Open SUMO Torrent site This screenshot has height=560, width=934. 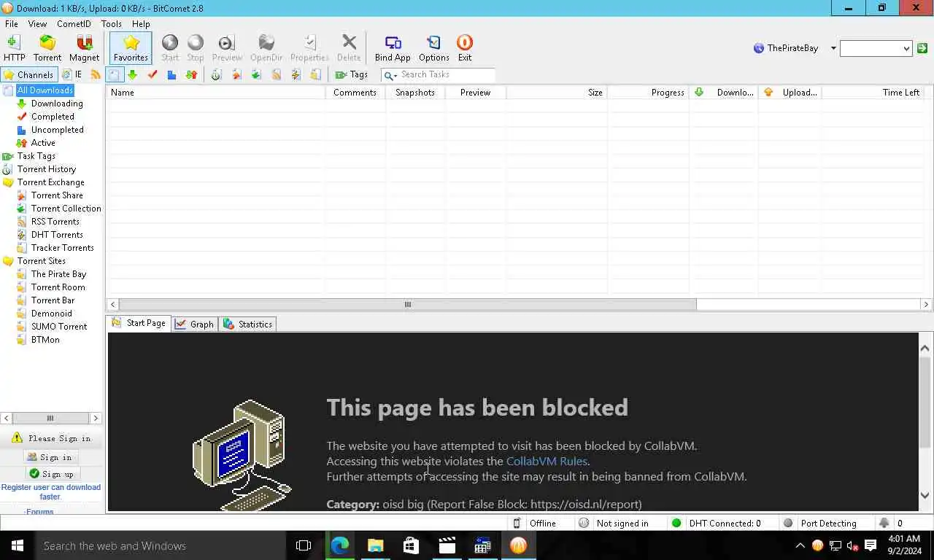[x=59, y=327]
